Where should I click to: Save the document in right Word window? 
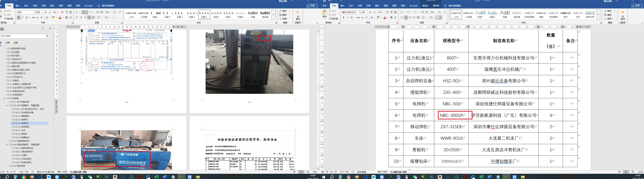pos(325,1)
